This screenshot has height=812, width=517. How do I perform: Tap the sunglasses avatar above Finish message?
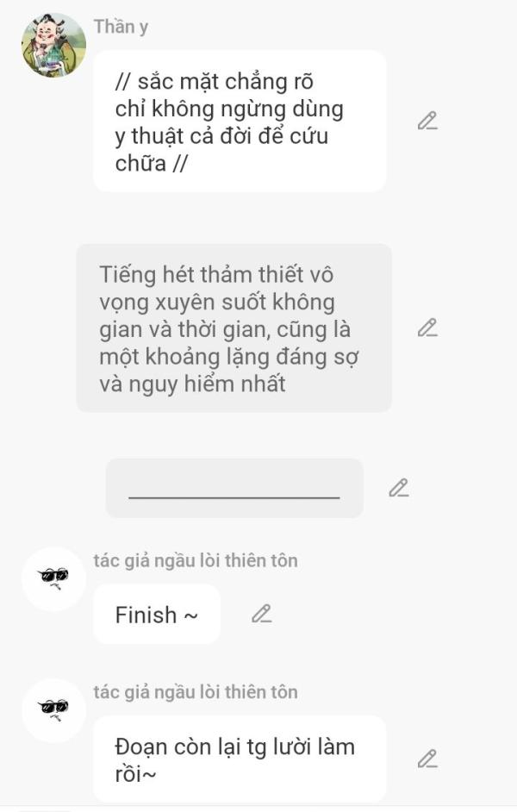(53, 578)
